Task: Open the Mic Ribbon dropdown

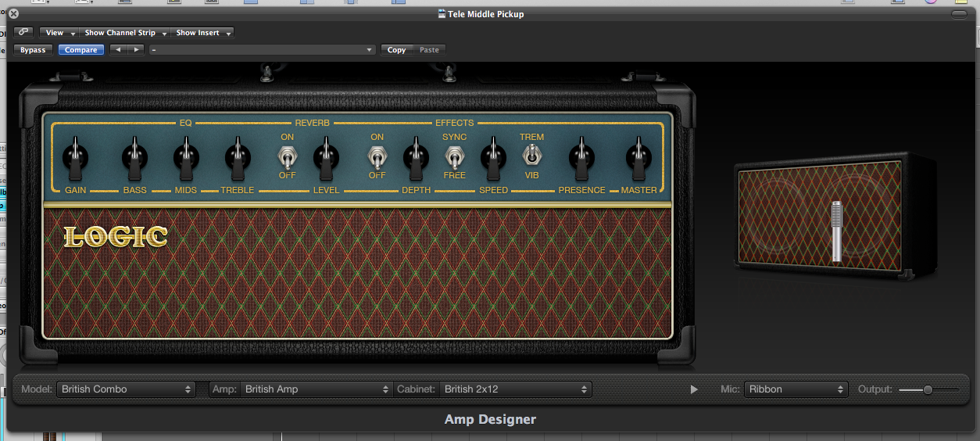Action: 796,389
